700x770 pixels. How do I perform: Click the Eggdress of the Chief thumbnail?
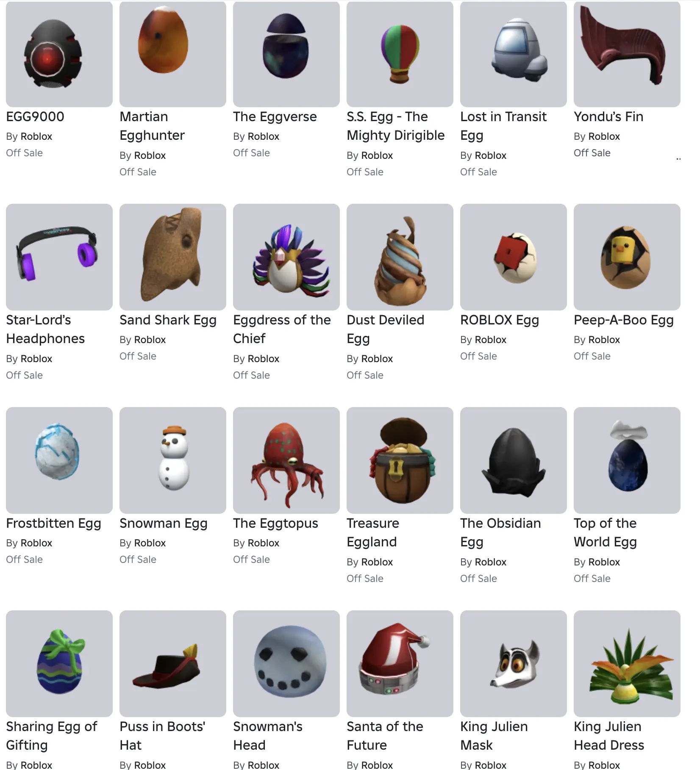pos(286,257)
